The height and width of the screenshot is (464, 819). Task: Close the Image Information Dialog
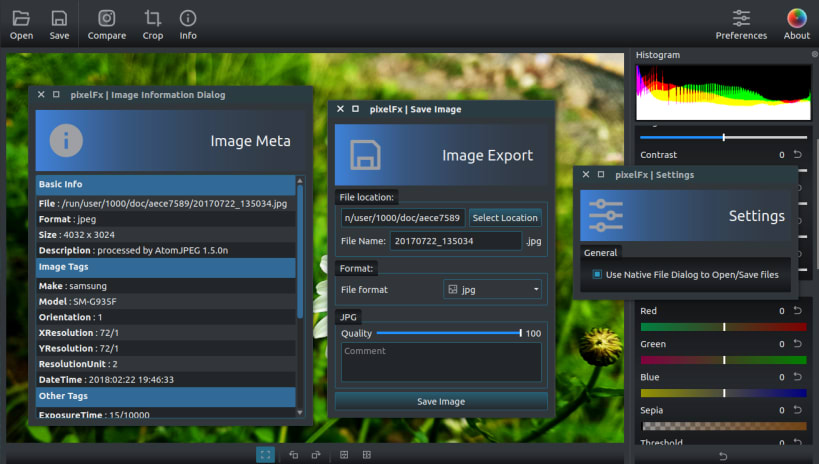click(x=41, y=95)
